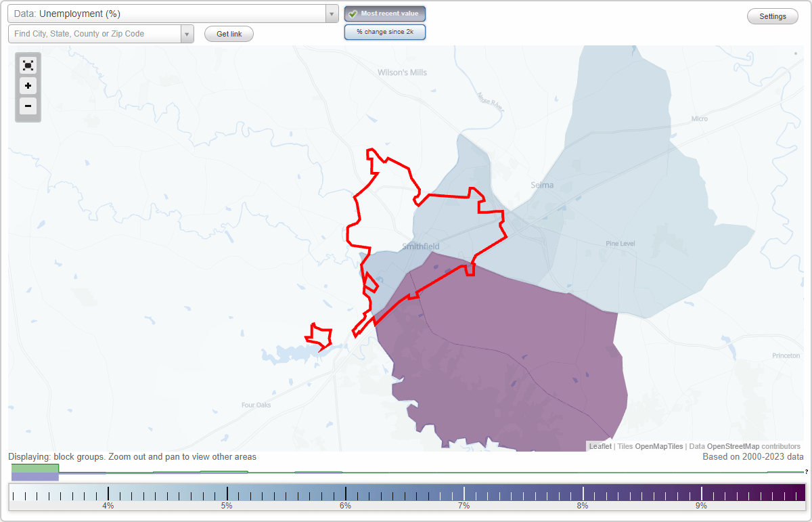812x522 pixels.
Task: Follow the Leaflet attribution link
Action: 600,446
